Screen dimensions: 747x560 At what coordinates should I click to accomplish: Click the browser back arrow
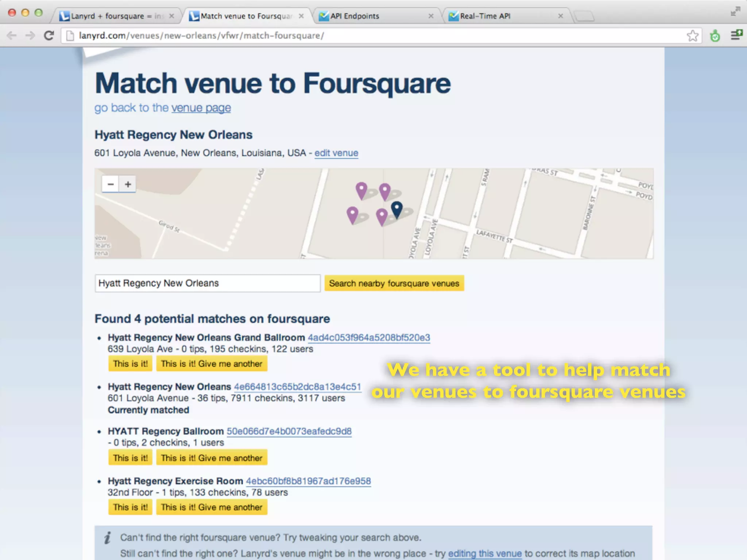tap(12, 35)
